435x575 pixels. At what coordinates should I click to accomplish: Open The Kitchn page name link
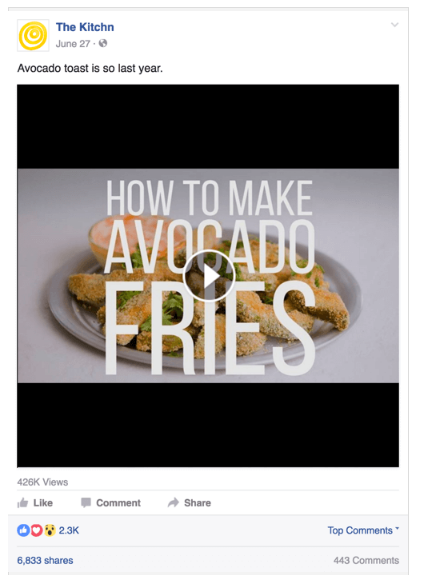click(85, 27)
